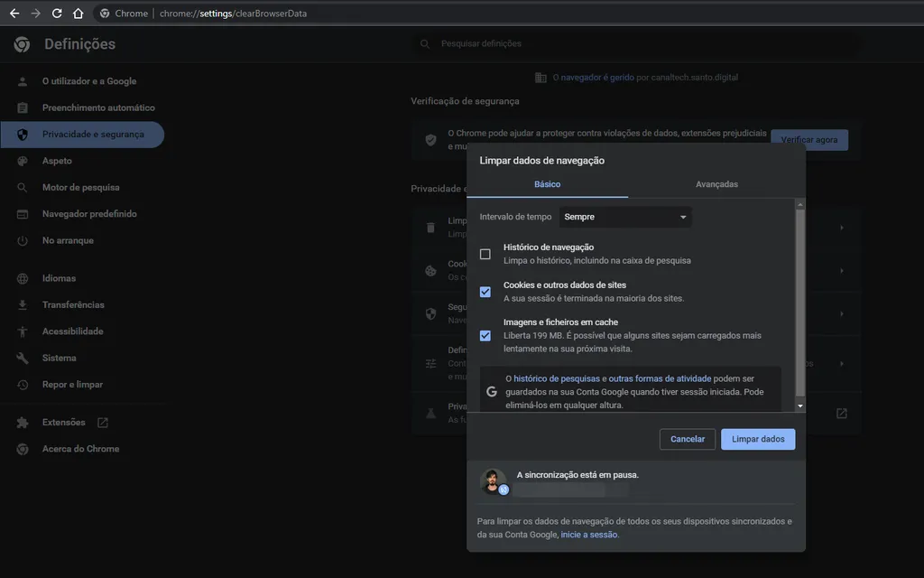
Task: Click the dialog scrollbar down arrow
Action: click(x=799, y=406)
